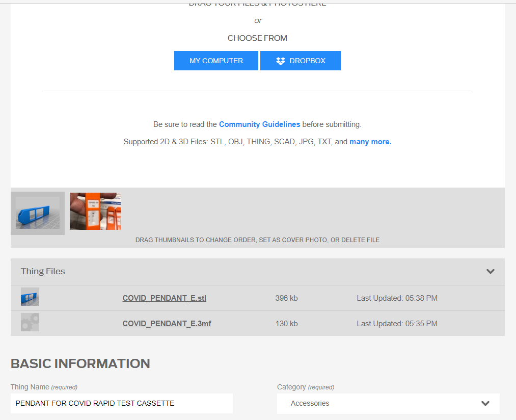The width and height of the screenshot is (516, 420).
Task: Click the Dropbox logo icon
Action: point(281,61)
